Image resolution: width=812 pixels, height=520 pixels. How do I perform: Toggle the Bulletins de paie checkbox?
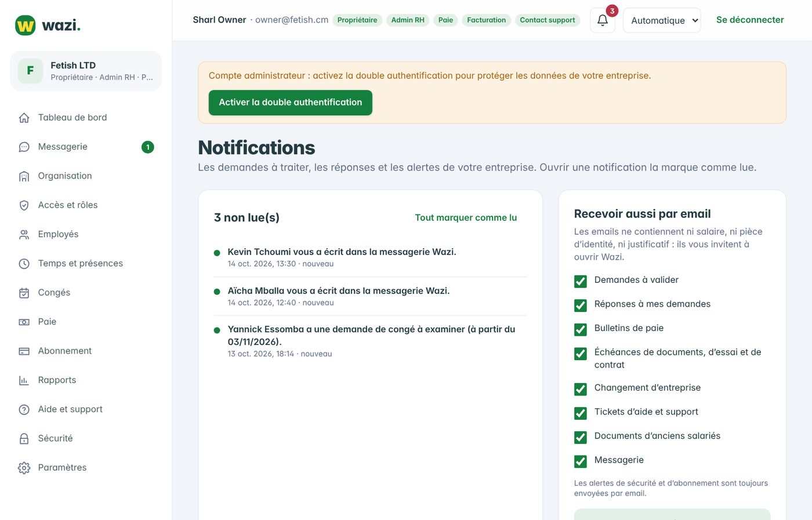tap(580, 329)
